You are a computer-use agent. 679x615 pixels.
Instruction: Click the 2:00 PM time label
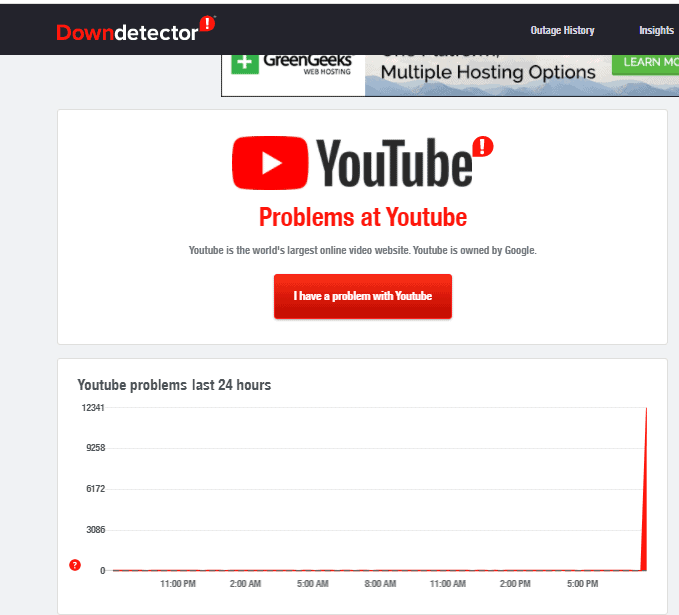(515, 584)
